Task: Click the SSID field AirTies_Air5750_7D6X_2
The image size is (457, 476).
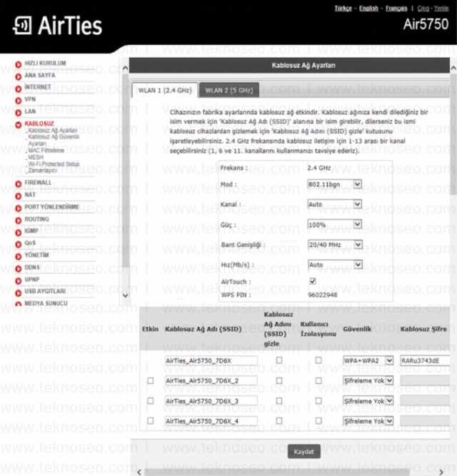Action: click(x=211, y=380)
